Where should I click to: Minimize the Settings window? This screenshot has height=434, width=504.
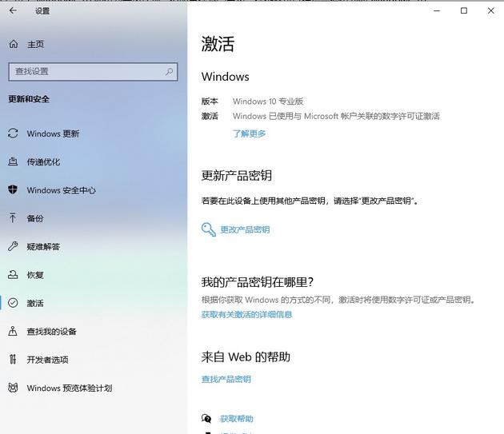click(437, 10)
